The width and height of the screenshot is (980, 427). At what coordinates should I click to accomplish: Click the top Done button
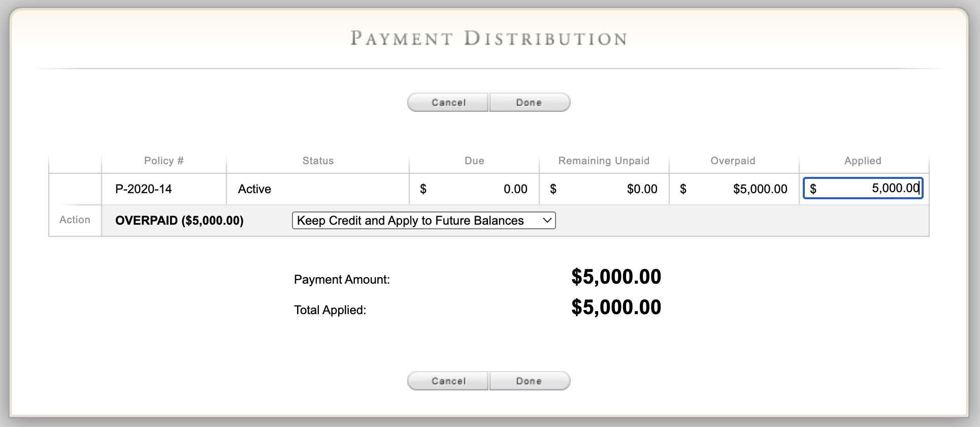point(530,102)
